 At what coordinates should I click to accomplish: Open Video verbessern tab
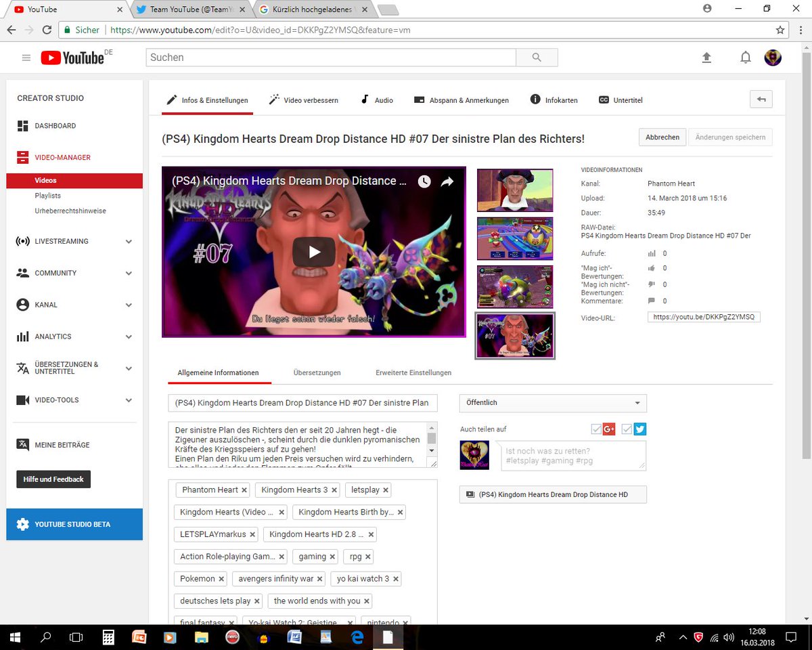tap(303, 100)
